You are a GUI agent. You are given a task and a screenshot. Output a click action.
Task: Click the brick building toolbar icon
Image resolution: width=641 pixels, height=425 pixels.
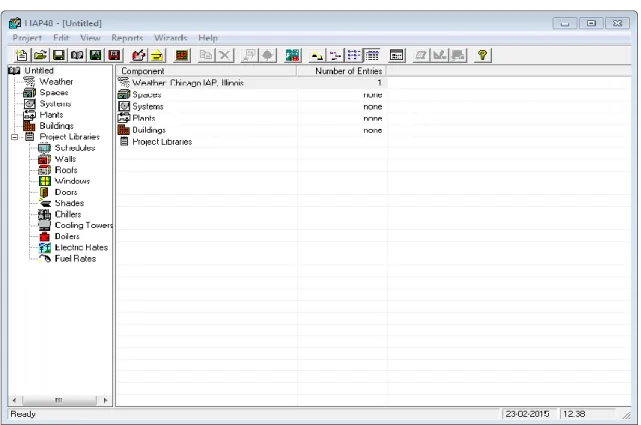[x=182, y=55]
